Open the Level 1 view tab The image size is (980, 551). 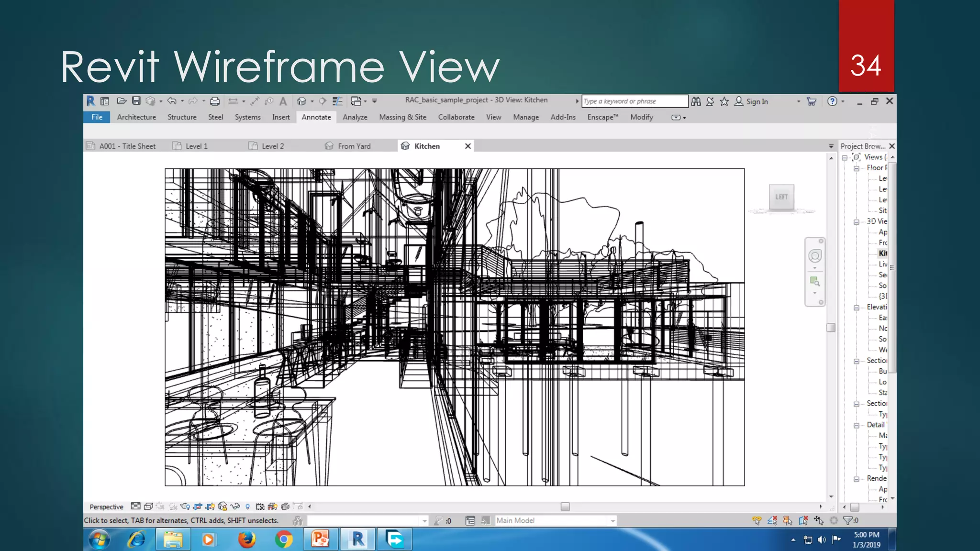click(196, 146)
